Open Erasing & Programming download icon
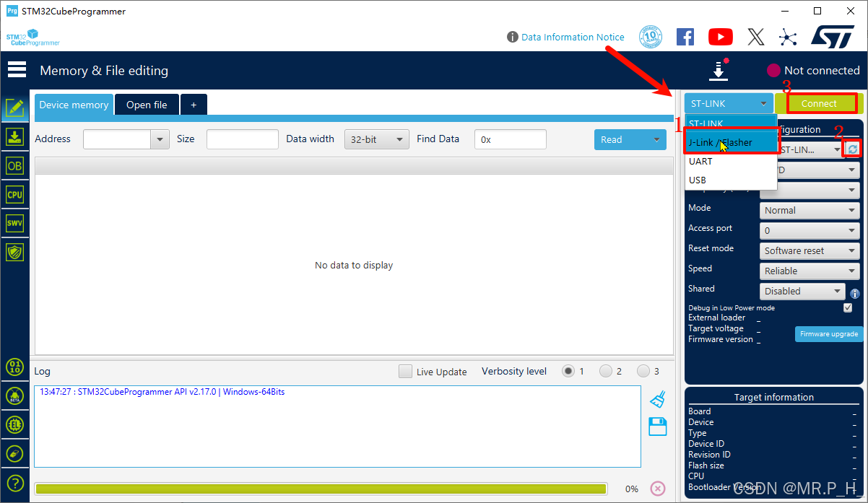This screenshot has height=503, width=868. [x=14, y=137]
